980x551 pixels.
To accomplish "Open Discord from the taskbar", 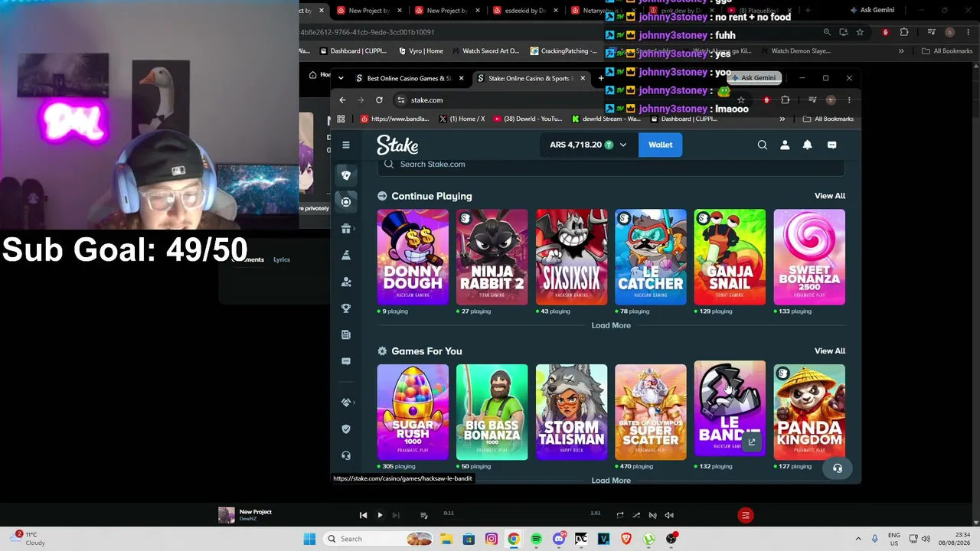I will pyautogui.click(x=559, y=539).
